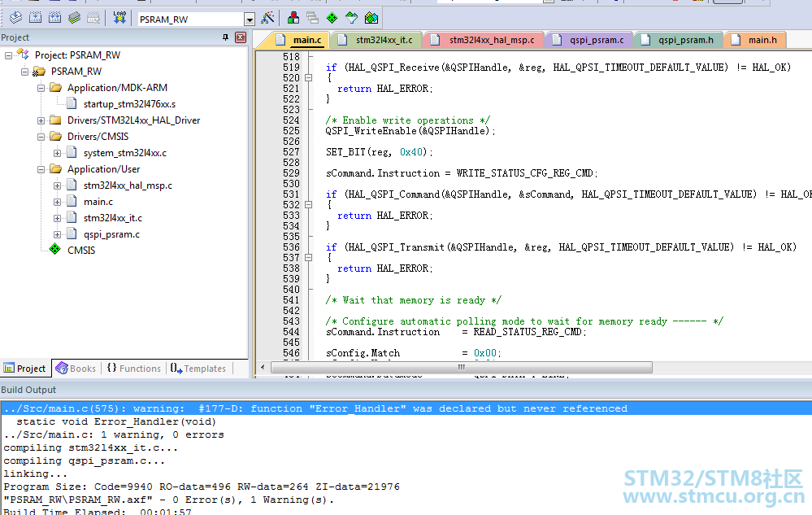Open Manage Run-Time Environment green diamond

click(x=332, y=18)
